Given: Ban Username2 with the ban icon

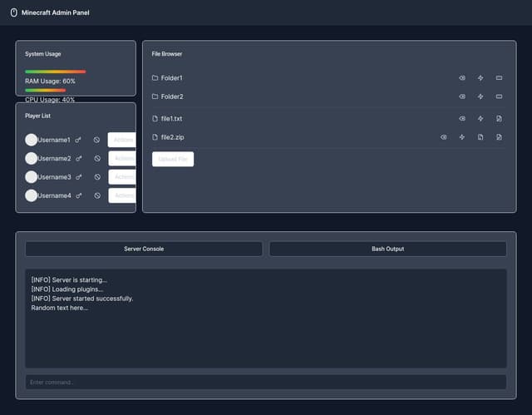Looking at the screenshot, I should 97,159.
